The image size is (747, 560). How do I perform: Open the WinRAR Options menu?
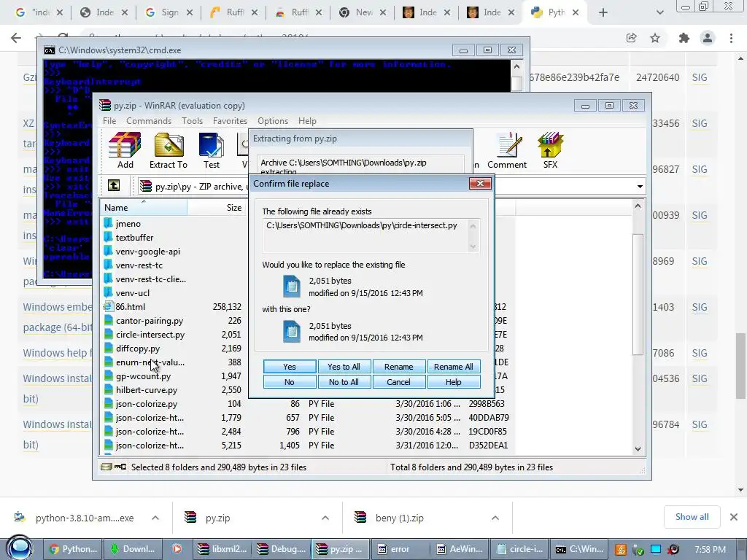click(273, 121)
